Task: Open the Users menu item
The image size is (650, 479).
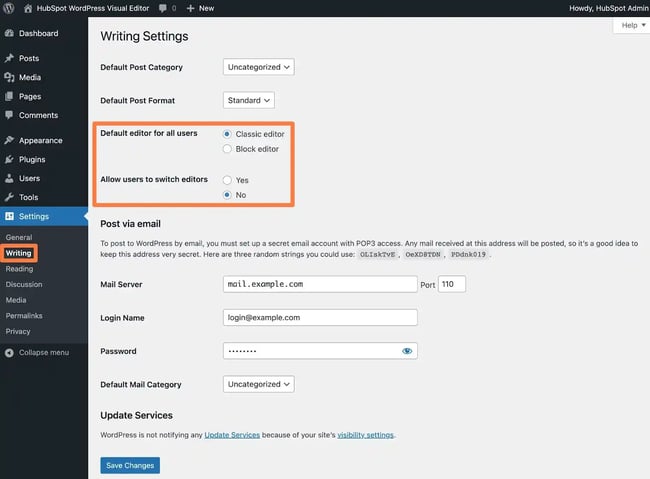Action: [29, 178]
